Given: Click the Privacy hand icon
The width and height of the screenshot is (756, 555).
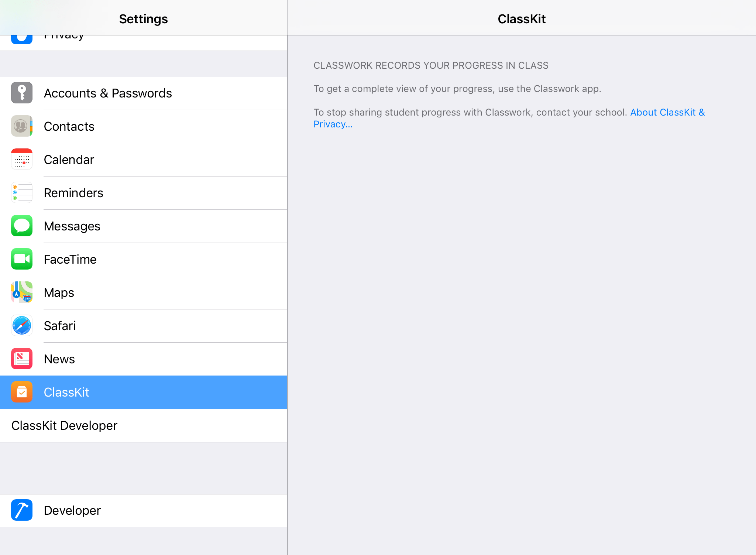Looking at the screenshot, I should pyautogui.click(x=21, y=36).
